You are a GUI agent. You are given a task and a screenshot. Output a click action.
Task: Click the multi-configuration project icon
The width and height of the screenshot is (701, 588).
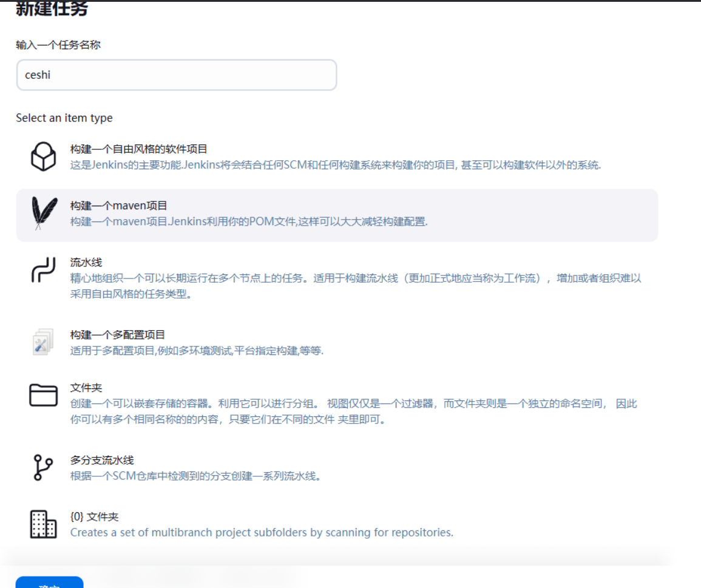coord(43,342)
